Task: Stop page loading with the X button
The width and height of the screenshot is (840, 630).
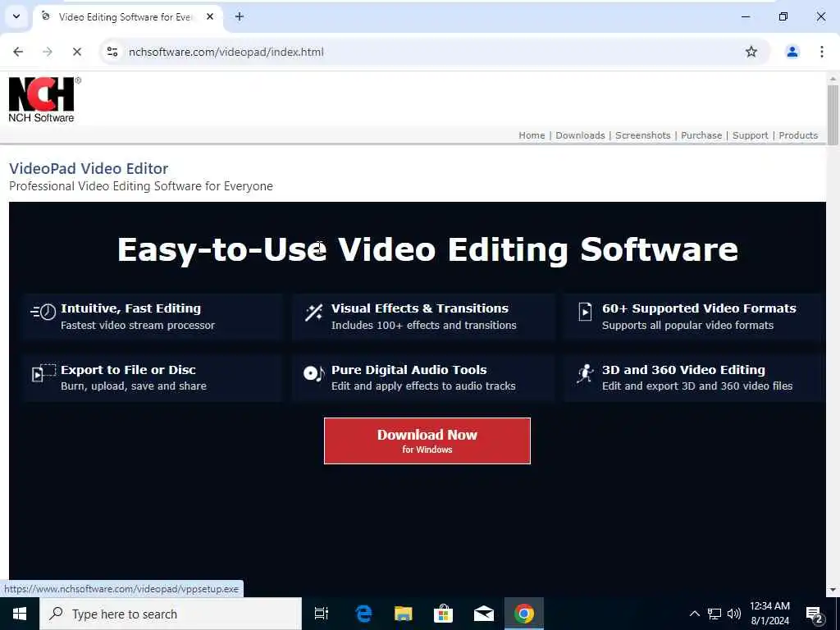Action: click(76, 52)
